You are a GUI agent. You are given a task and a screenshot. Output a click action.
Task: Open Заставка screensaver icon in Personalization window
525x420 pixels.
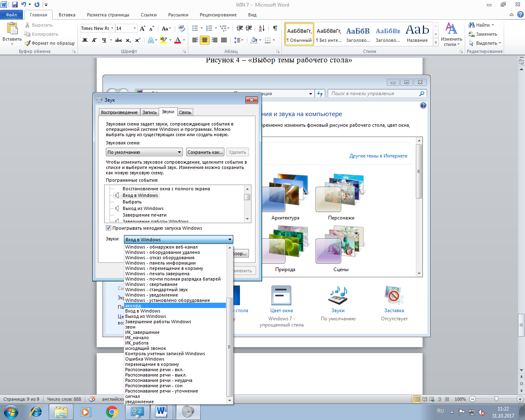[x=394, y=295]
